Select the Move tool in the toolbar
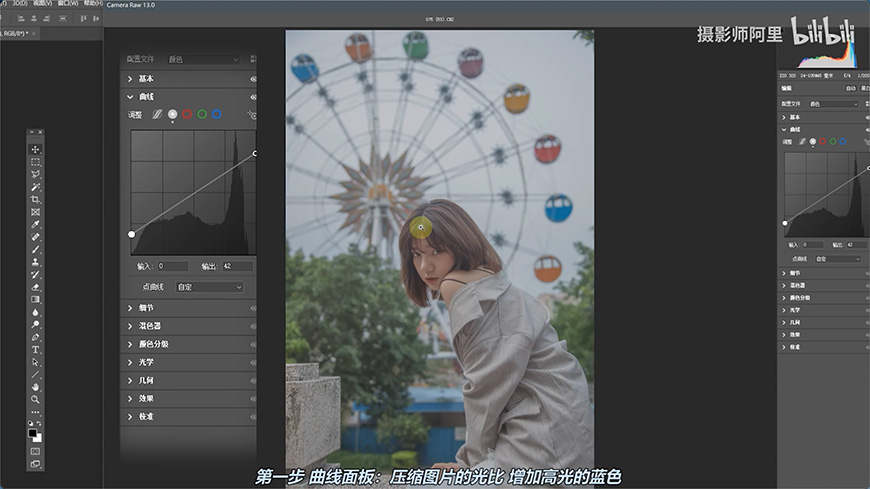870x489 pixels. pyautogui.click(x=36, y=149)
